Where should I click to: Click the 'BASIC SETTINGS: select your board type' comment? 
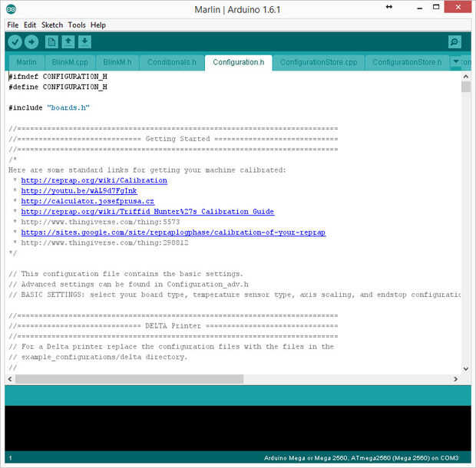(x=234, y=295)
